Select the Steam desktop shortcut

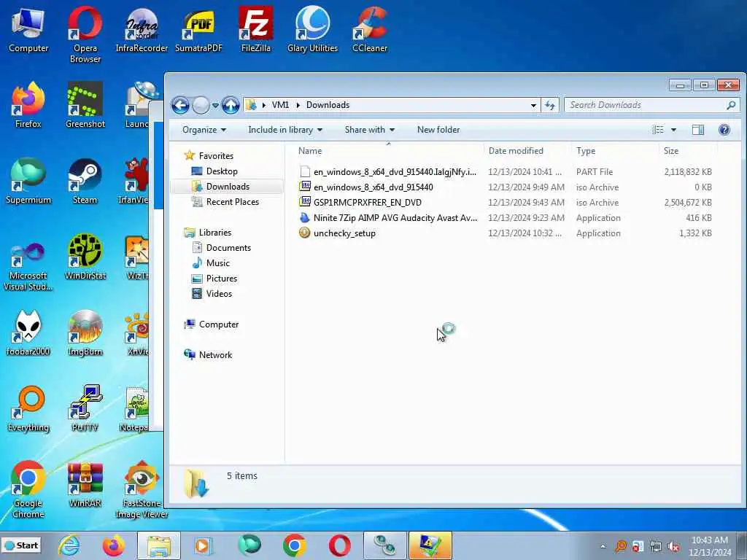85,181
